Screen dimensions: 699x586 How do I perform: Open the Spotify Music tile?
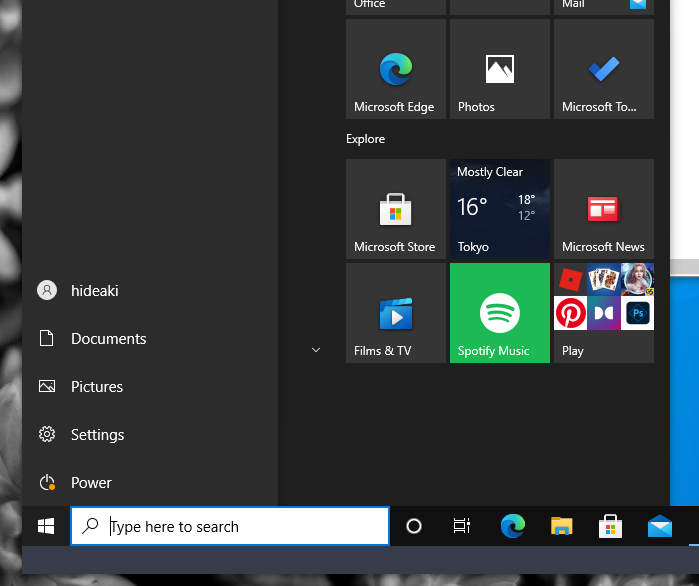tap(499, 313)
